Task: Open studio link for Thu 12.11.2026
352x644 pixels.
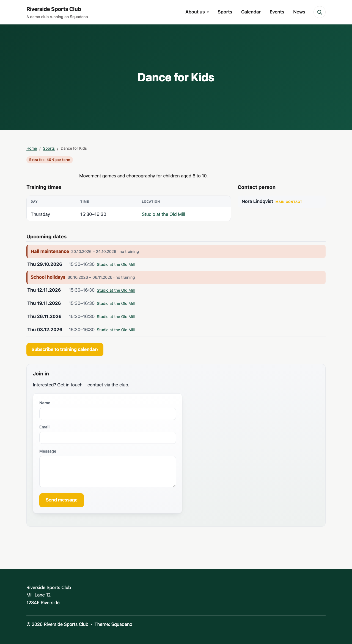Action: click(x=116, y=290)
